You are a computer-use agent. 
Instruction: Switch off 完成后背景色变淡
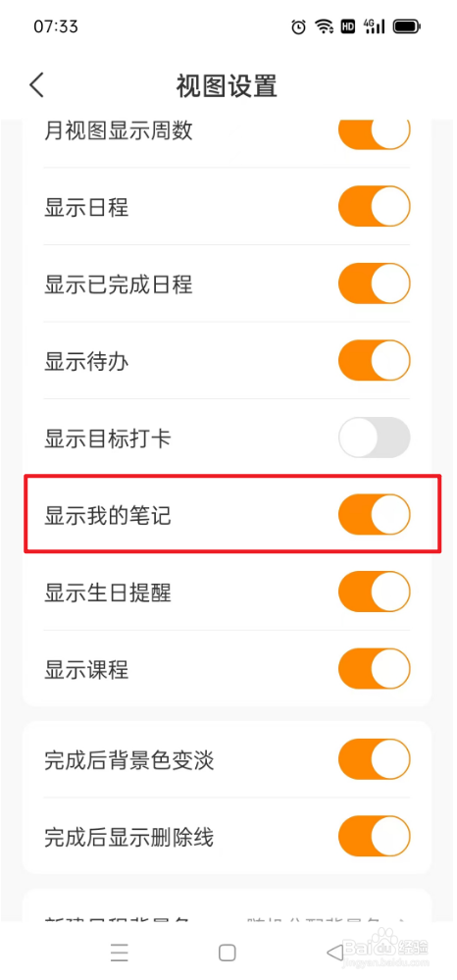[375, 759]
